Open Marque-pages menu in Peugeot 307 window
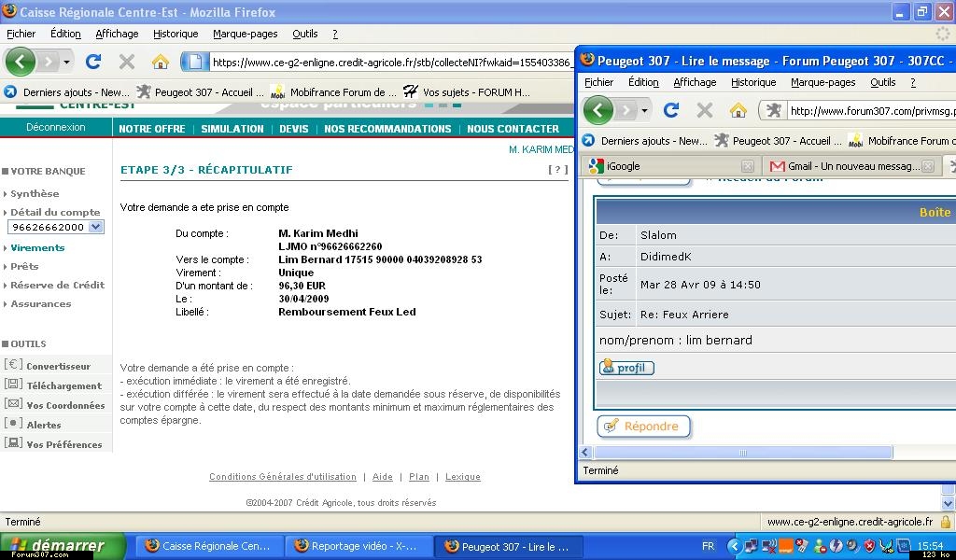 click(823, 82)
